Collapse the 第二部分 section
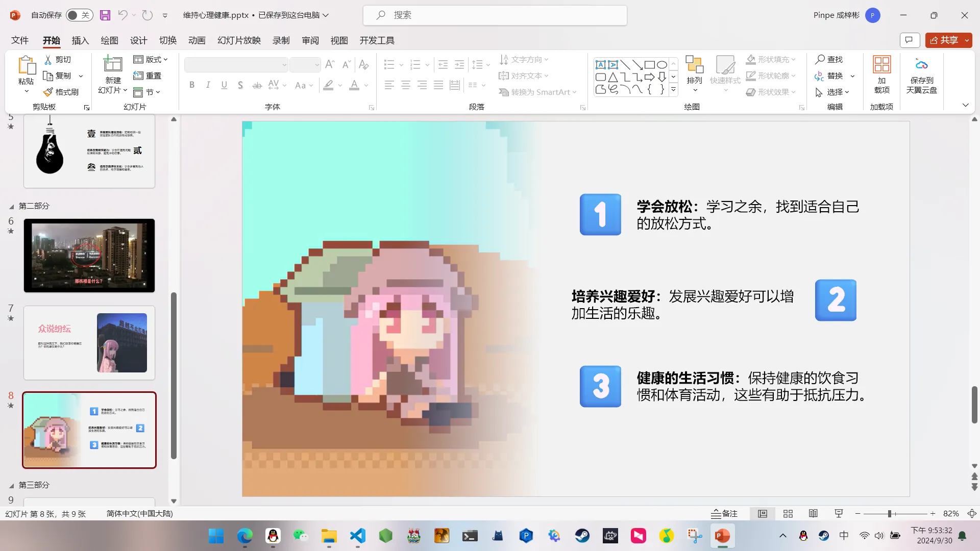The width and height of the screenshot is (980, 551). pyautogui.click(x=11, y=207)
